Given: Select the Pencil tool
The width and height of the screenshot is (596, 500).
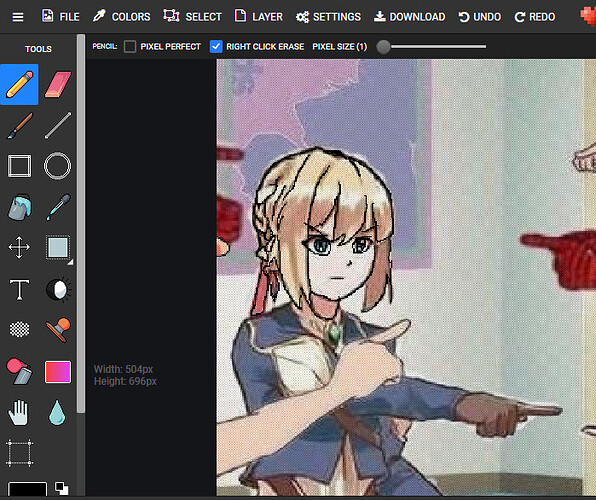Looking at the screenshot, I should coord(19,84).
